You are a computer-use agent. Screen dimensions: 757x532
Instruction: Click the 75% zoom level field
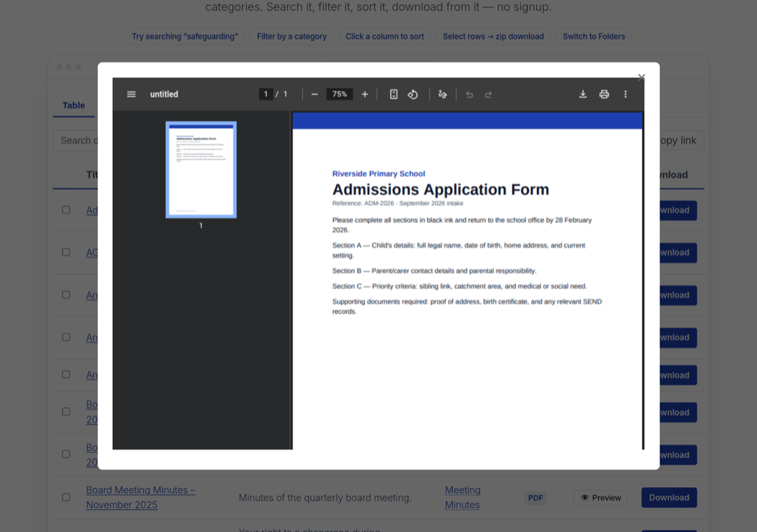(x=339, y=94)
